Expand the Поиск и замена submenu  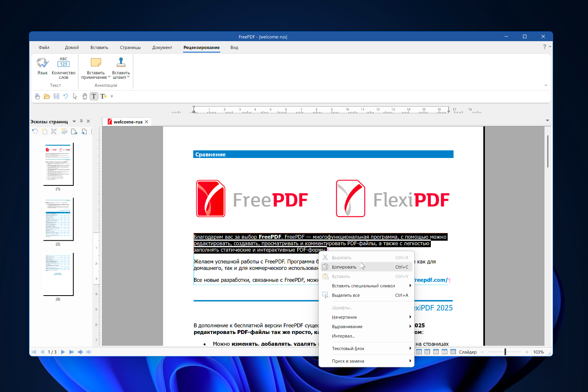click(367, 361)
